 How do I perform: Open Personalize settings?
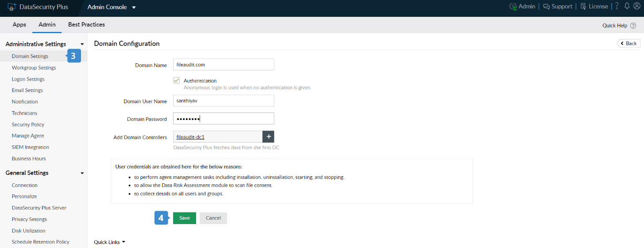click(24, 197)
